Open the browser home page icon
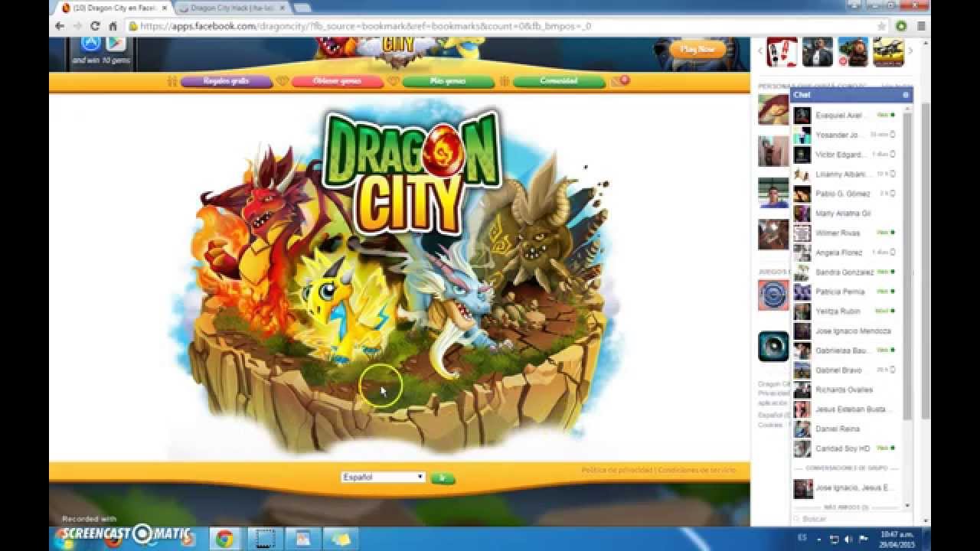Image resolution: width=980 pixels, height=551 pixels. (x=113, y=25)
